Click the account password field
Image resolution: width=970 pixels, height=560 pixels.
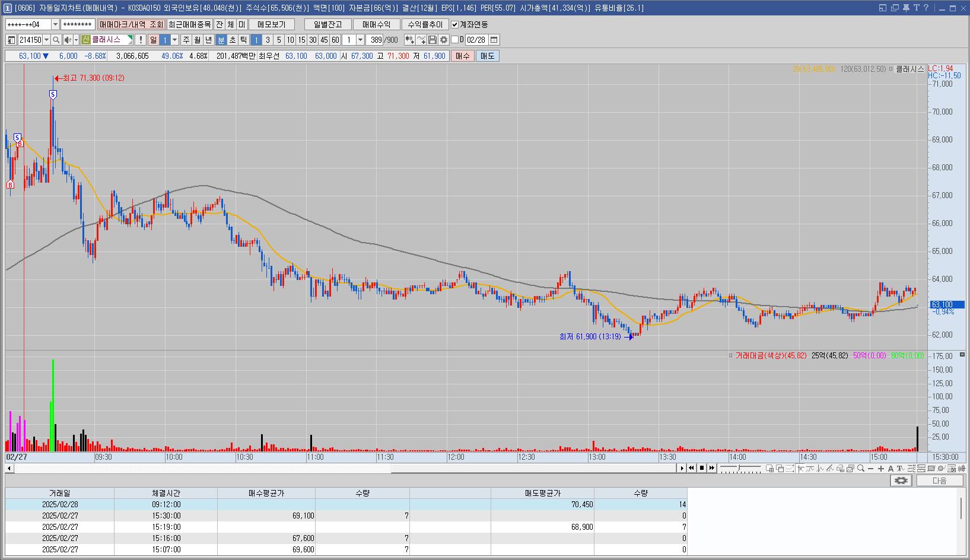[x=77, y=24]
